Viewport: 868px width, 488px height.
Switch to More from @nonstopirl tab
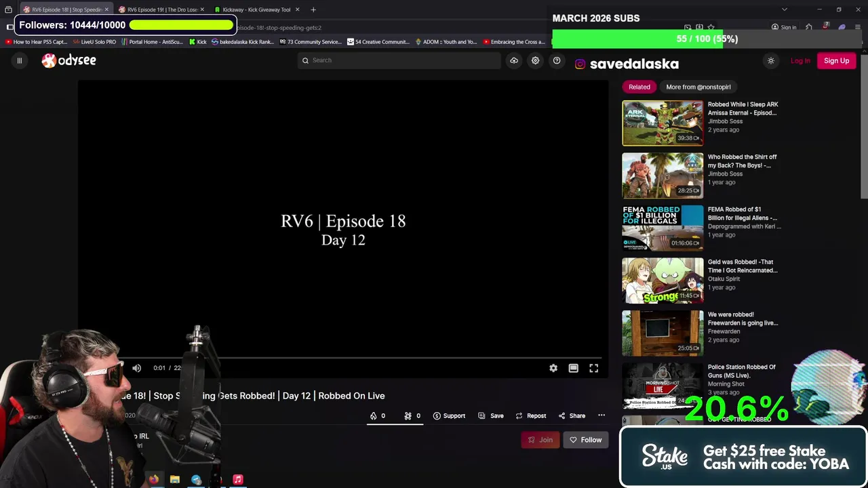click(698, 87)
